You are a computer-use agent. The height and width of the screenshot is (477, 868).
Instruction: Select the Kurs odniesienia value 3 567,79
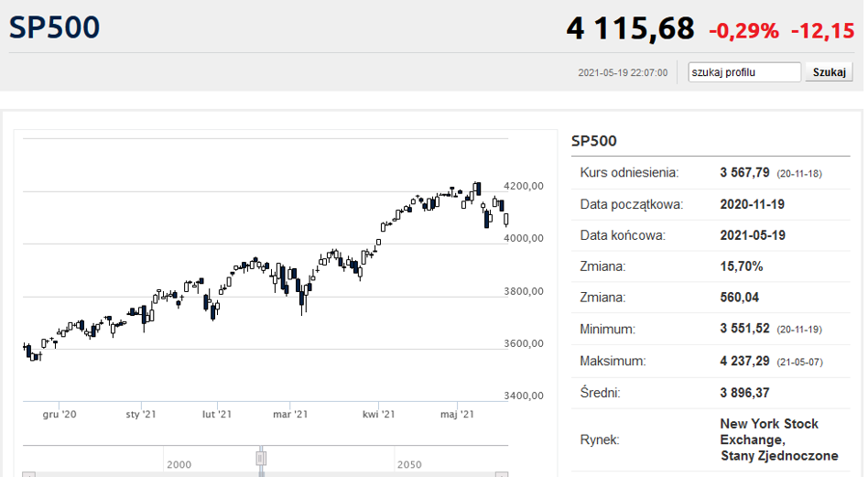[746, 172]
